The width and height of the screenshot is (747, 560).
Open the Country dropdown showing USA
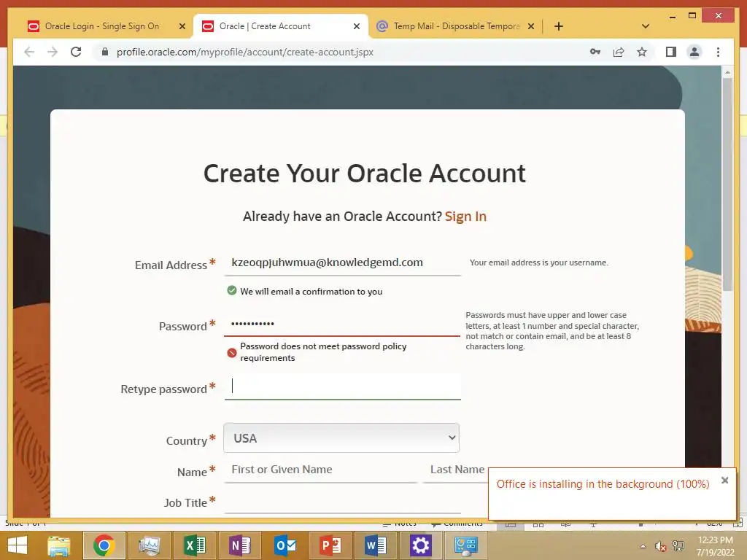(x=341, y=438)
